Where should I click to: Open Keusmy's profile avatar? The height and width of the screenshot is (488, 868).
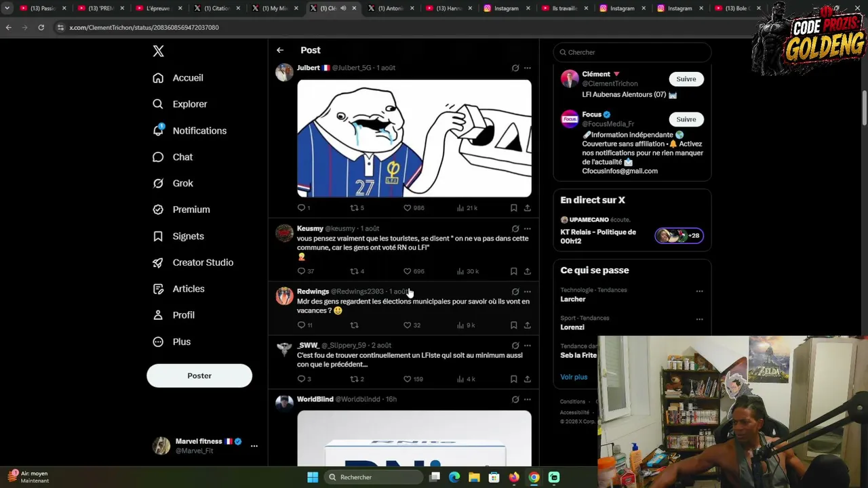(x=285, y=233)
